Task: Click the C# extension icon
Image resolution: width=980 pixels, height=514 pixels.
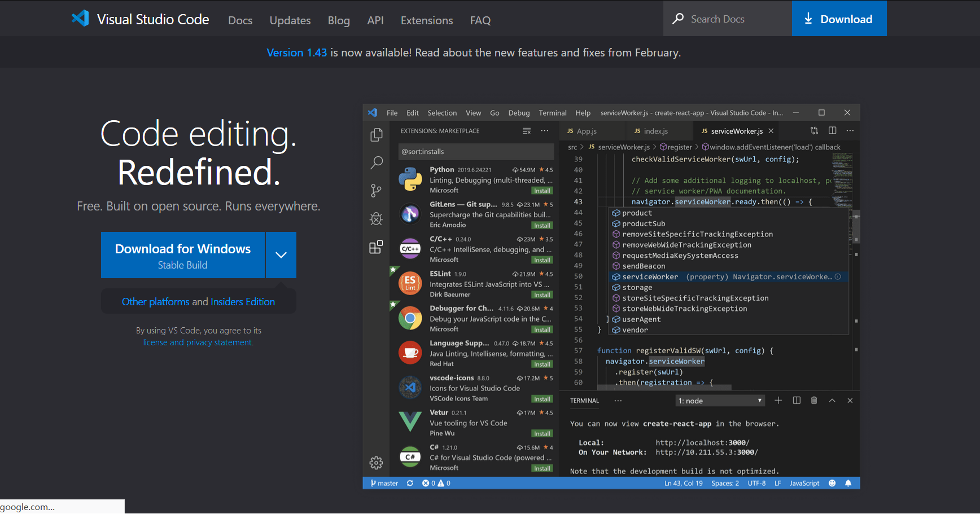Action: [x=410, y=456]
